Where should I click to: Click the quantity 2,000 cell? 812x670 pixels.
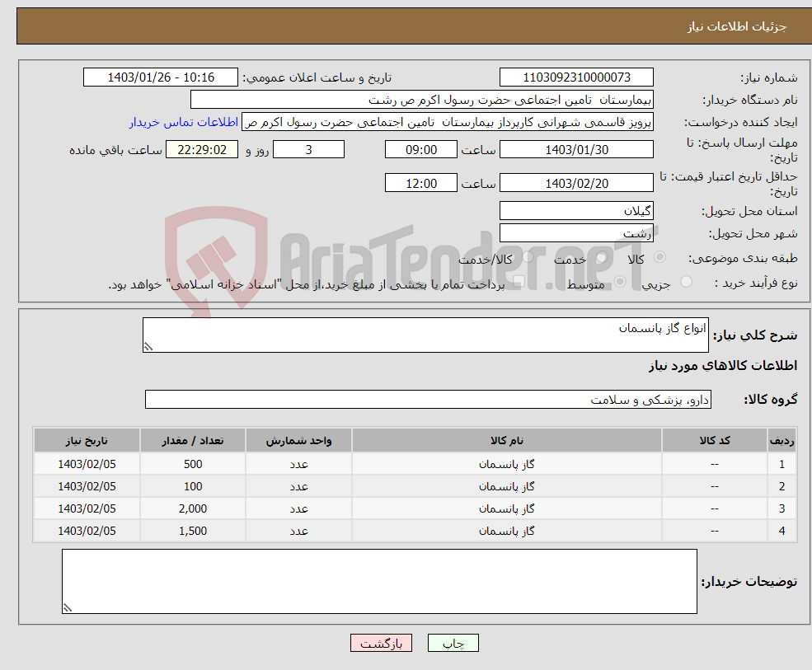[x=193, y=508]
